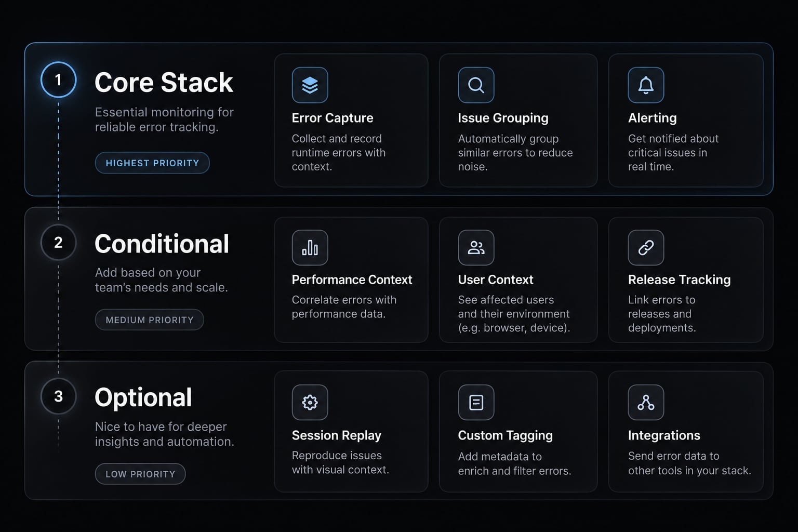This screenshot has height=532, width=798.
Task: Click 'Nice to have for deeper insights' text
Action: [x=164, y=434]
